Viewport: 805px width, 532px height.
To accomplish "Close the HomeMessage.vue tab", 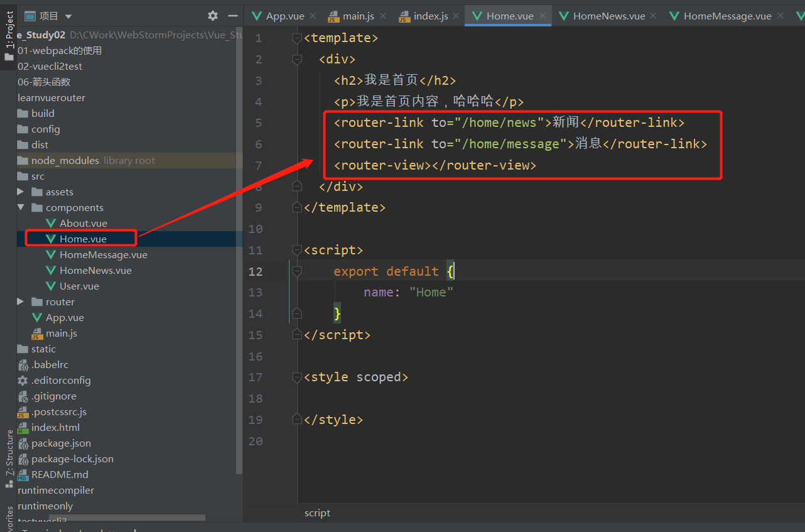I will coord(781,16).
